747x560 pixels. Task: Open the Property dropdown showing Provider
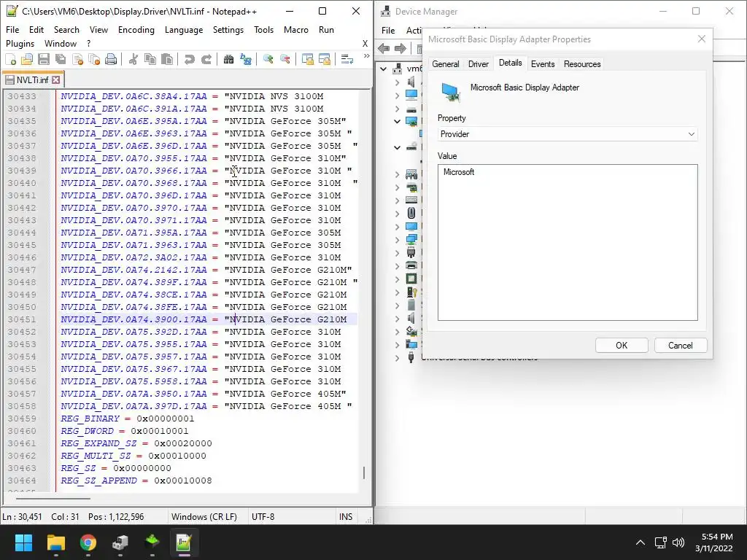pyautogui.click(x=568, y=134)
